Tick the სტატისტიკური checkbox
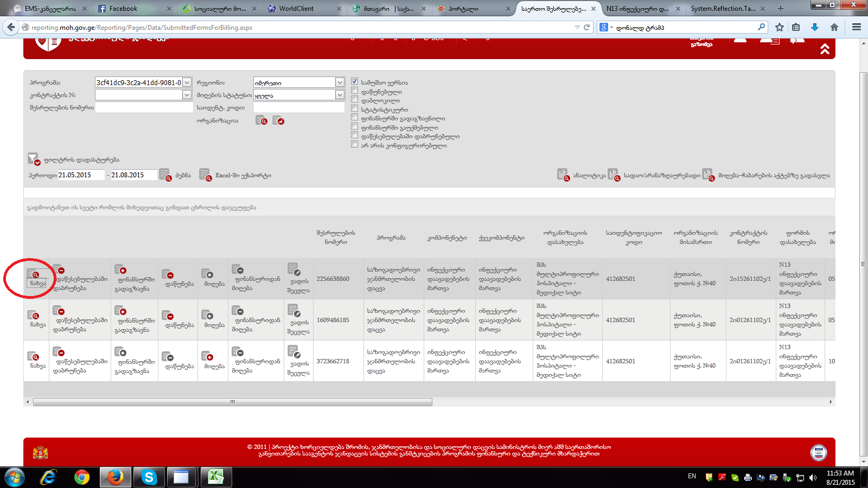This screenshot has height=488, width=868. click(x=354, y=108)
